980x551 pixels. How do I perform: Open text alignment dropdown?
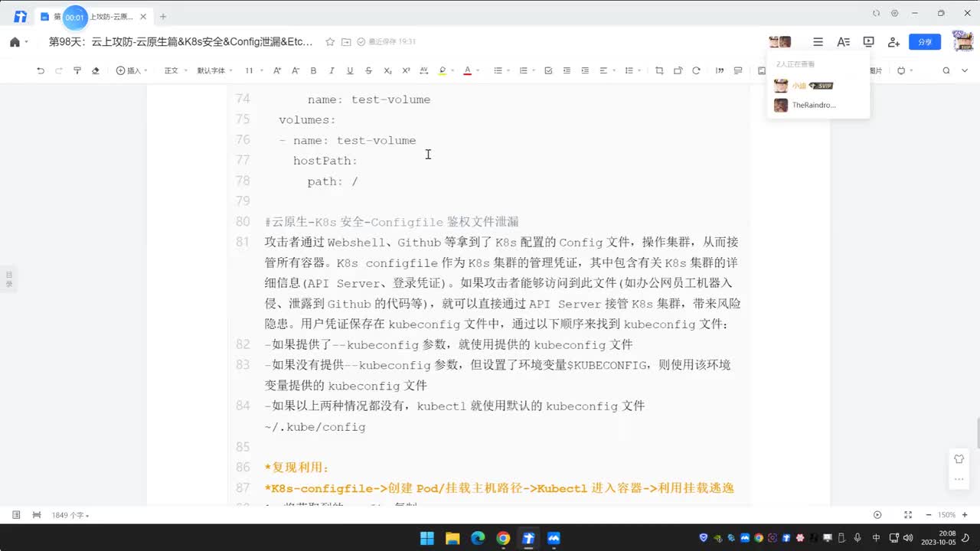(606, 70)
